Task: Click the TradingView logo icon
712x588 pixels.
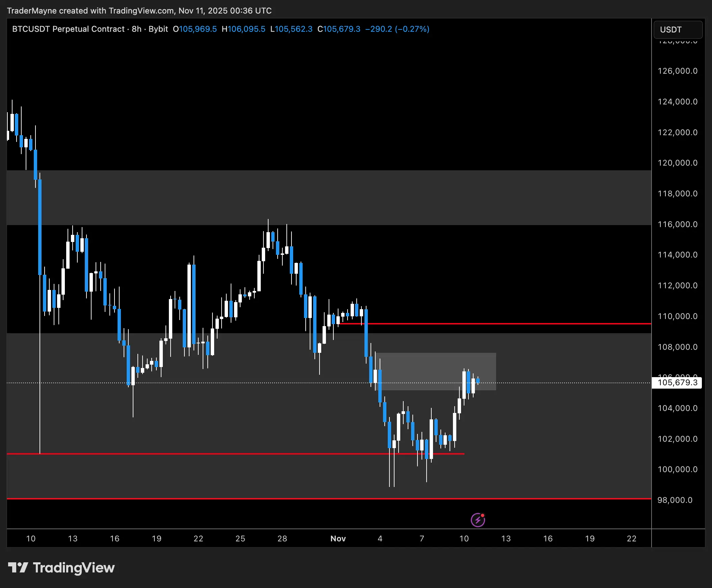Action: (18, 567)
